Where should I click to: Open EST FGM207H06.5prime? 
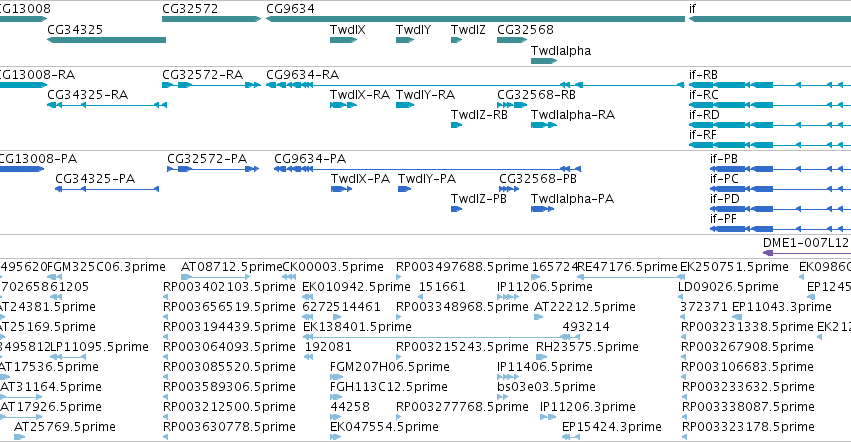tap(390, 367)
